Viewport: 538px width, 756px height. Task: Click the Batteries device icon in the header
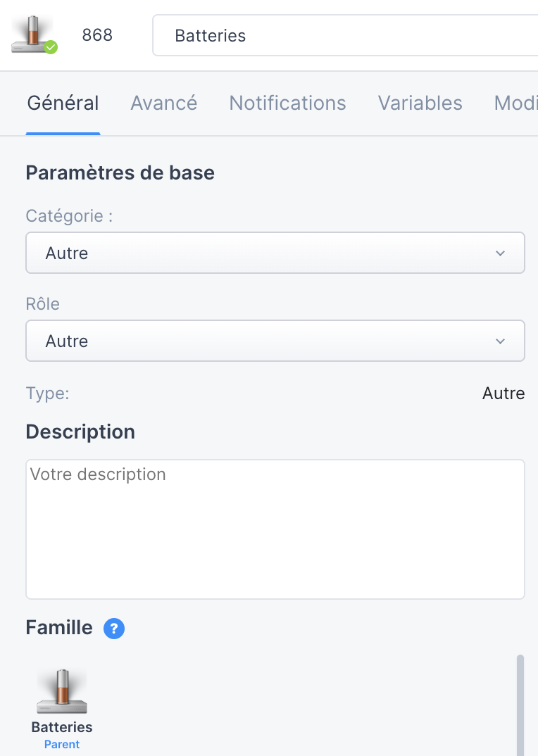(32, 34)
